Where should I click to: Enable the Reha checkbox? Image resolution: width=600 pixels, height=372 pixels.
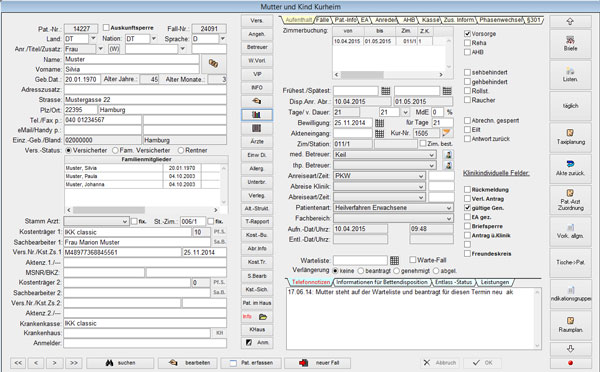pos(467,43)
